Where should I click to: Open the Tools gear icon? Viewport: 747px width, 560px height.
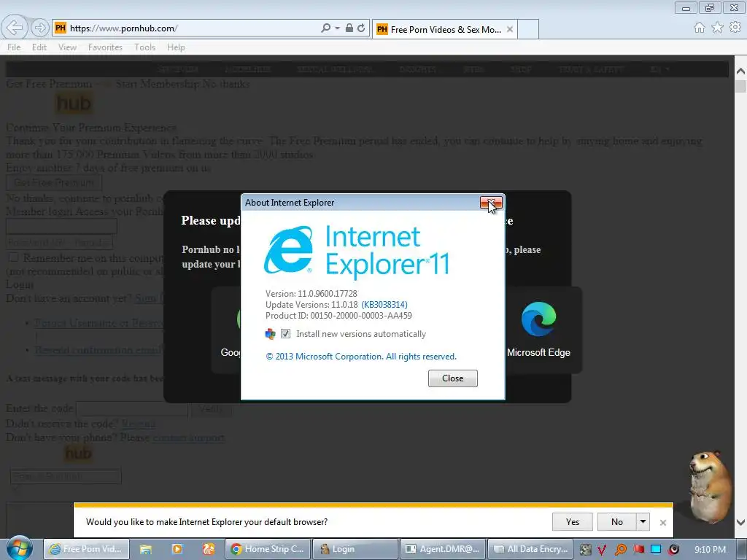coord(735,28)
